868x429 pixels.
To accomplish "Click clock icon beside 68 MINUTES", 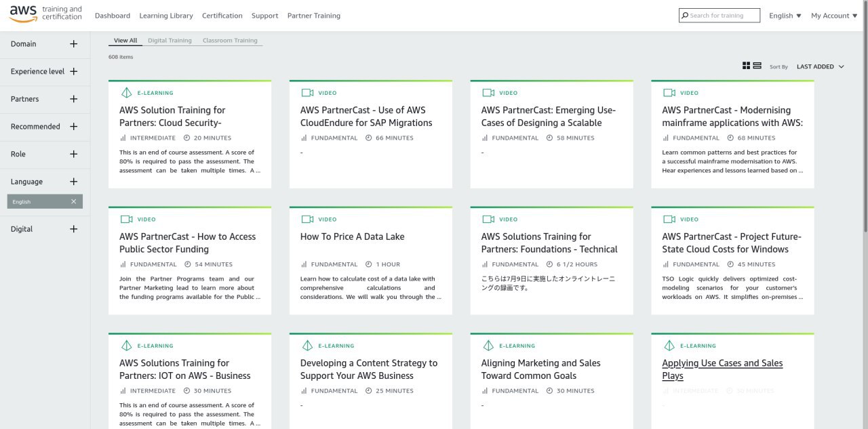I will click(730, 138).
